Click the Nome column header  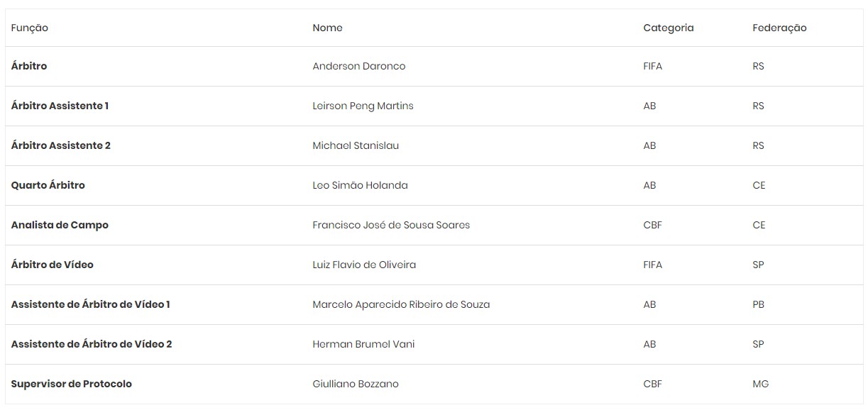coord(327,28)
